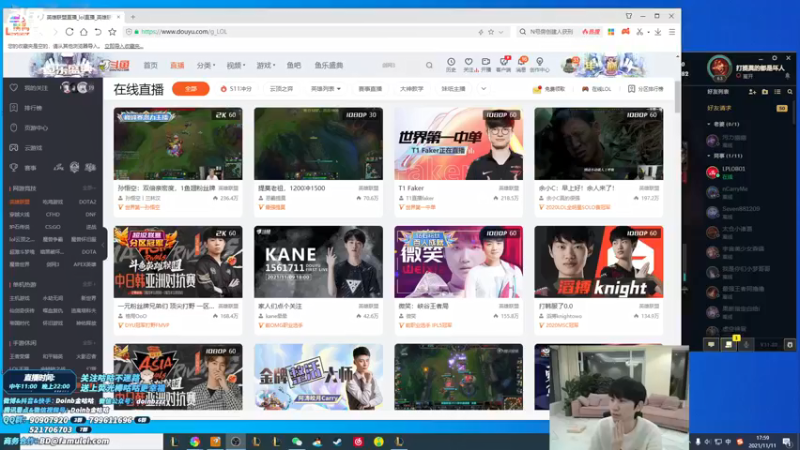Open chat bubble icon at LoL client bottom
The image size is (800, 450).
click(x=711, y=344)
